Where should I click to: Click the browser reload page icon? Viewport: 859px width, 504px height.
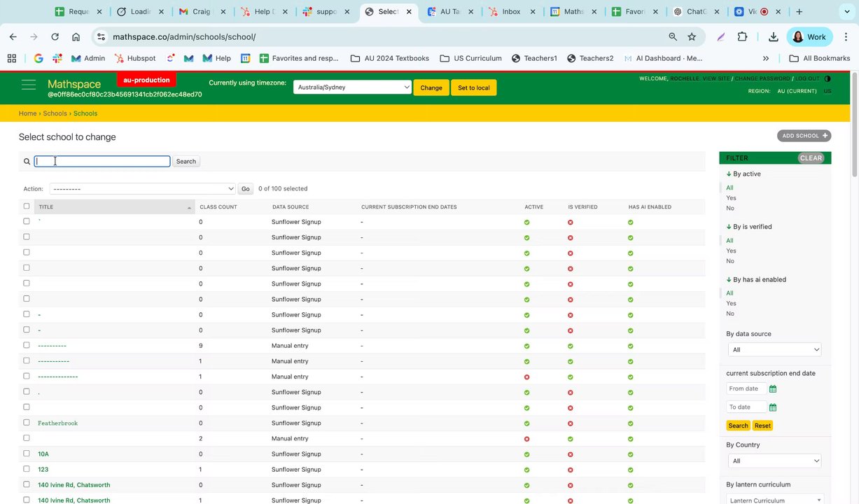[x=55, y=37]
